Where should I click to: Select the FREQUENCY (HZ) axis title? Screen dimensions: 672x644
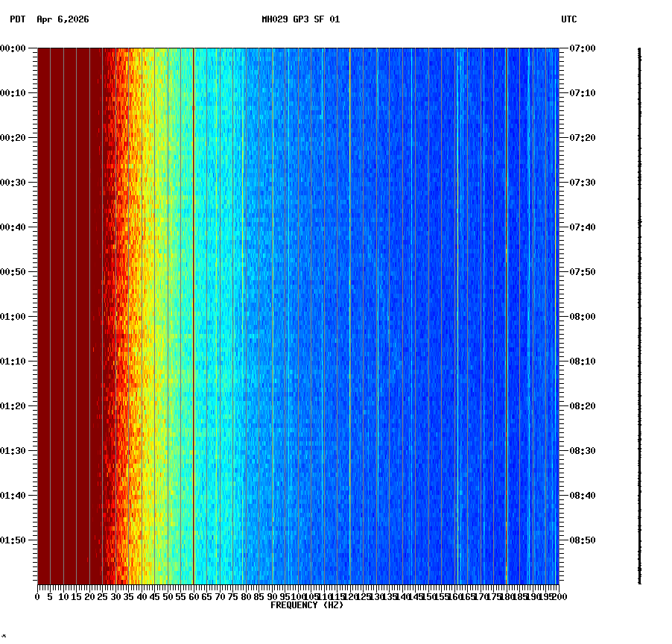tap(308, 604)
